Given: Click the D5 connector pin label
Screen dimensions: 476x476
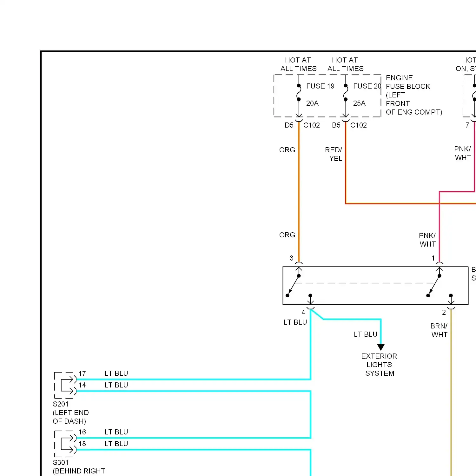Looking at the screenshot, I should click(289, 125).
